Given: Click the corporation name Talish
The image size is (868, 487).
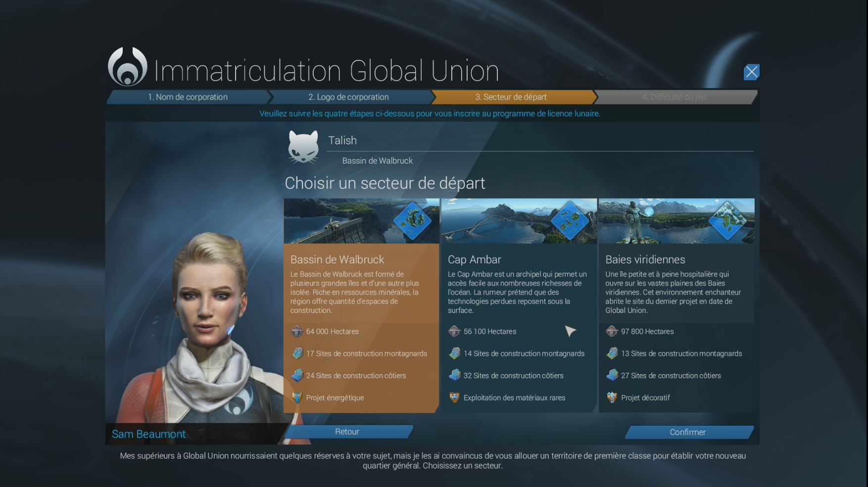Looking at the screenshot, I should pyautogui.click(x=342, y=140).
